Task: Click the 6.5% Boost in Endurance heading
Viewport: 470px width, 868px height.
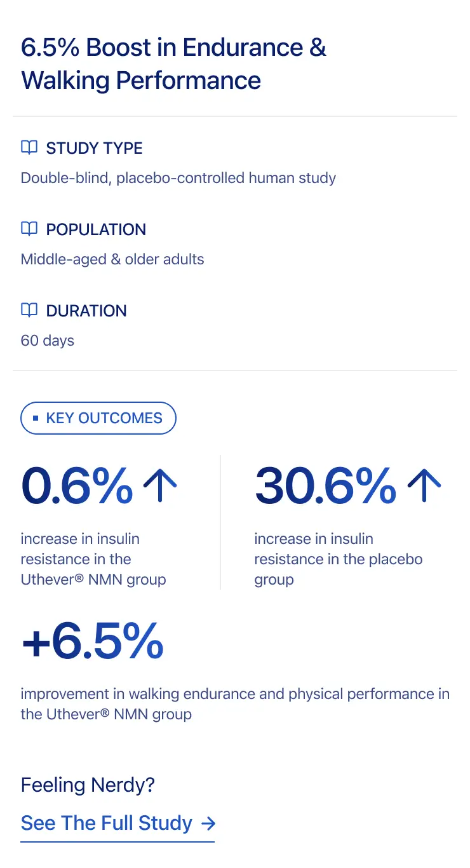Action: 173,64
